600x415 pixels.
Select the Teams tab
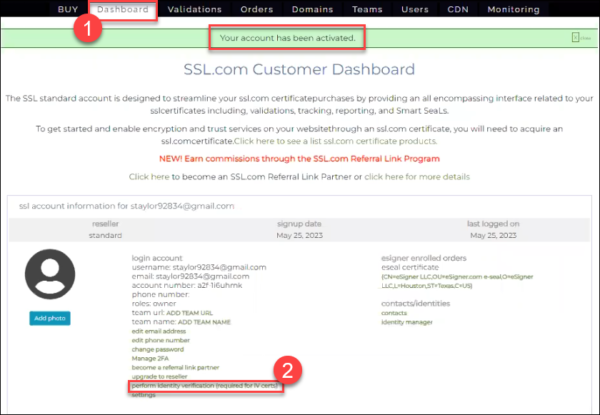[x=367, y=9]
